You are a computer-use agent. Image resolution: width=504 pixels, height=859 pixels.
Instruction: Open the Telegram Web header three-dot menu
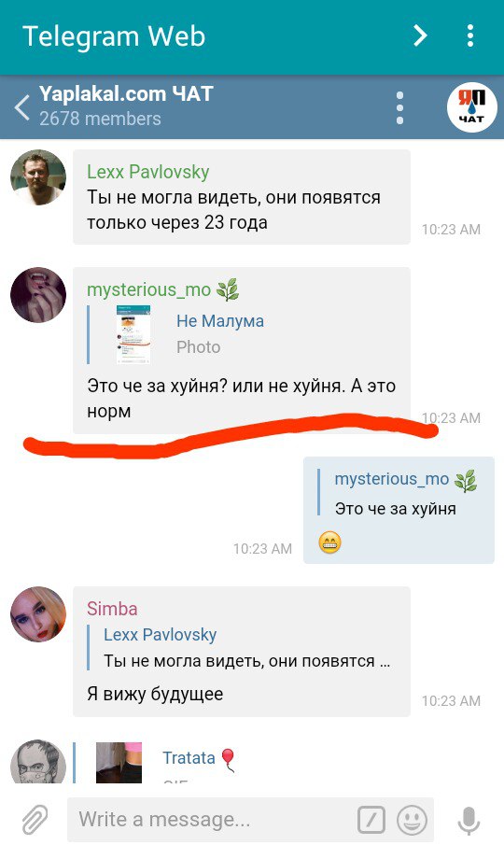470,36
